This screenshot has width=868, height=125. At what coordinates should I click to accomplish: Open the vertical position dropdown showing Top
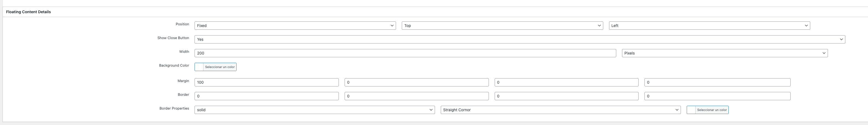(502, 26)
